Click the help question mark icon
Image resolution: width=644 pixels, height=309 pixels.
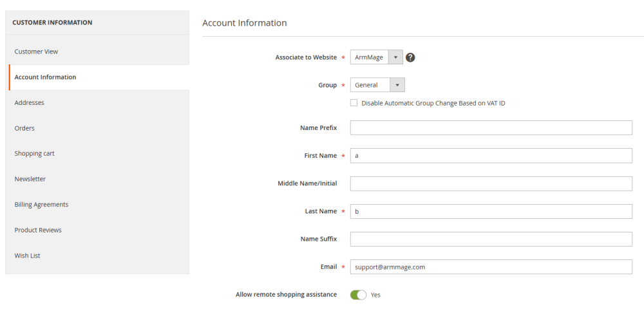pos(410,57)
